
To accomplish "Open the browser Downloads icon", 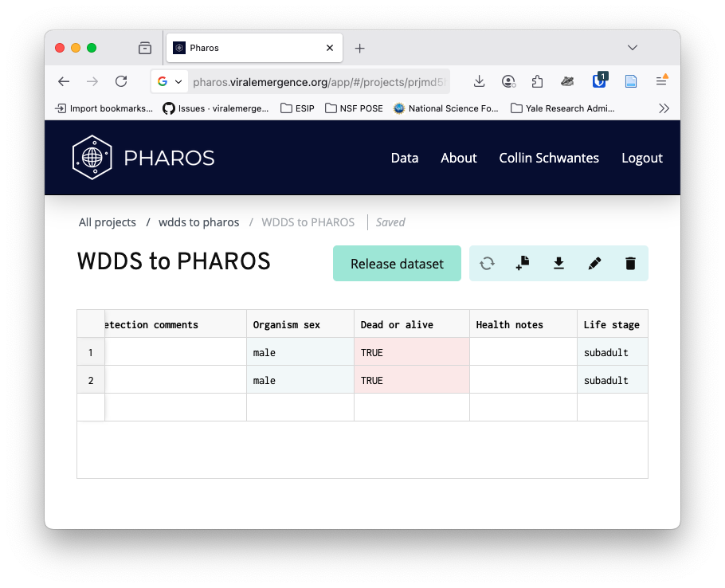I will coord(479,81).
